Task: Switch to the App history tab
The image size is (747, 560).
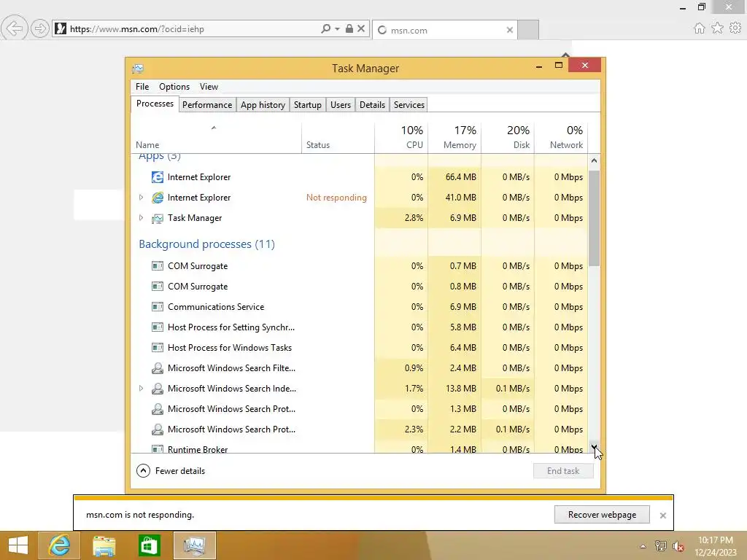Action: (x=263, y=105)
